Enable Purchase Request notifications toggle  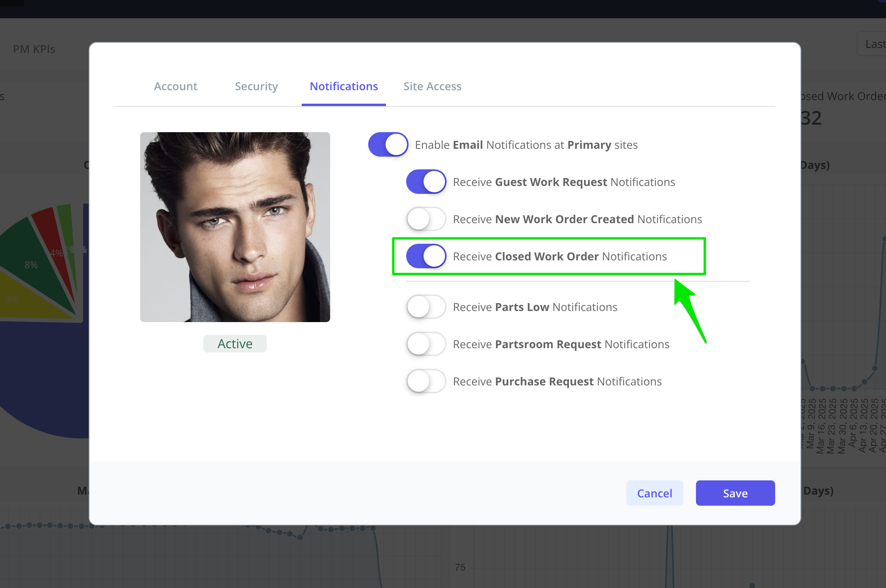click(426, 381)
